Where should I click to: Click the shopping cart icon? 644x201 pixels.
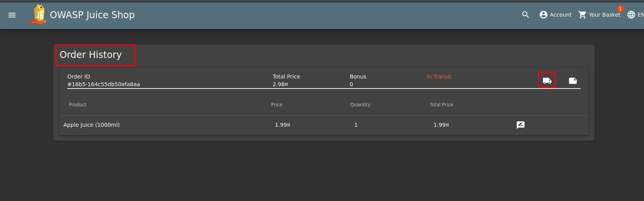click(582, 15)
